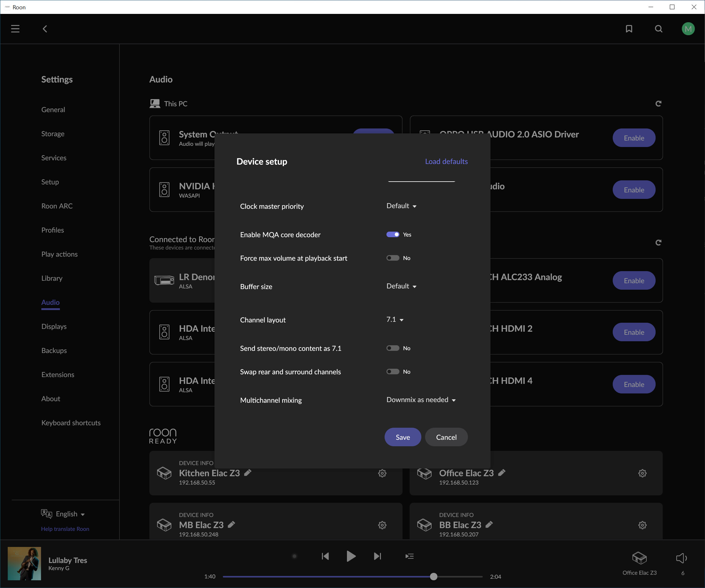Open the About settings section
The height and width of the screenshot is (588, 705).
(x=51, y=399)
